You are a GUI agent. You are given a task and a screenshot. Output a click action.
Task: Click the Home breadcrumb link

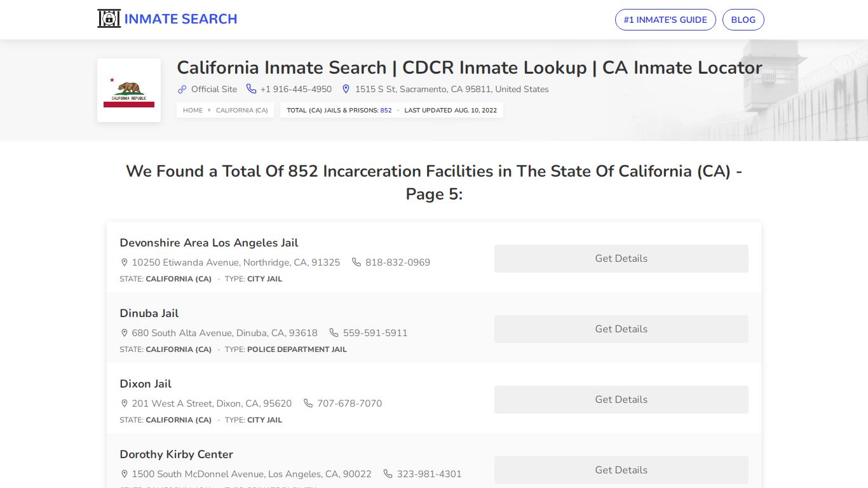pyautogui.click(x=193, y=111)
